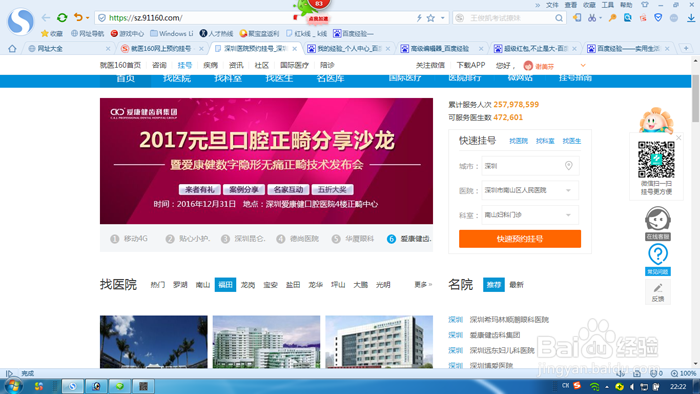This screenshot has width=700, height=394.
Task: Open the Windows Li bookmark folder
Action: 172,33
